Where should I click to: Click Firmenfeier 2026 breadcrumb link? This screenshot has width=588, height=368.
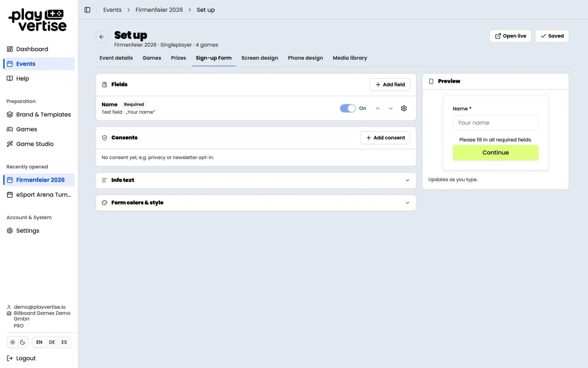159,10
